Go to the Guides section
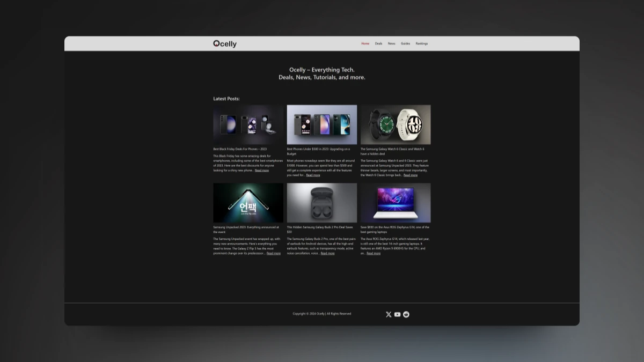 tap(405, 43)
